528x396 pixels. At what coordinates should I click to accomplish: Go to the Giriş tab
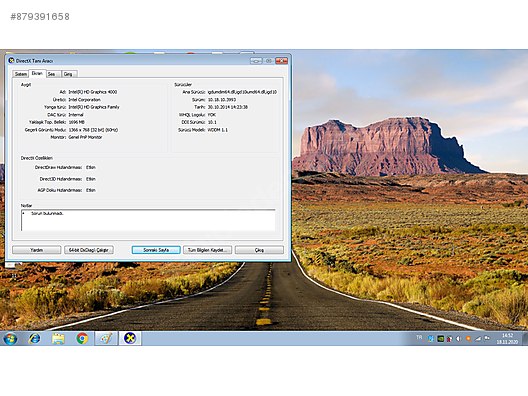[69, 74]
